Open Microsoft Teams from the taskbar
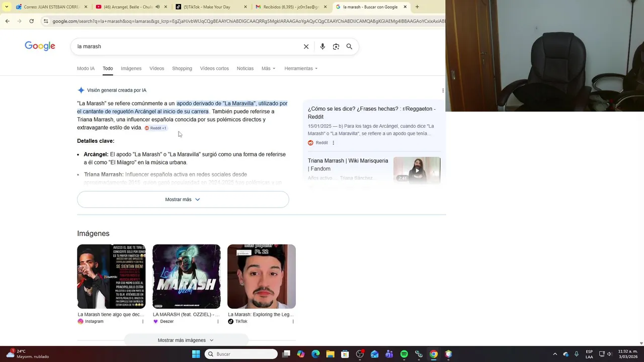 tap(389, 354)
